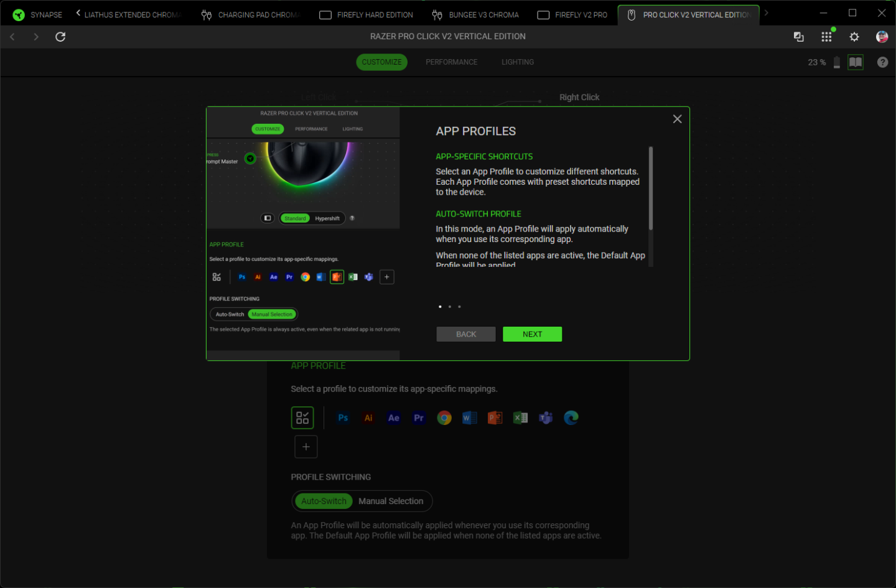Click the Back button in the tutorial
Viewport: 896px width, 588px height.
click(466, 334)
